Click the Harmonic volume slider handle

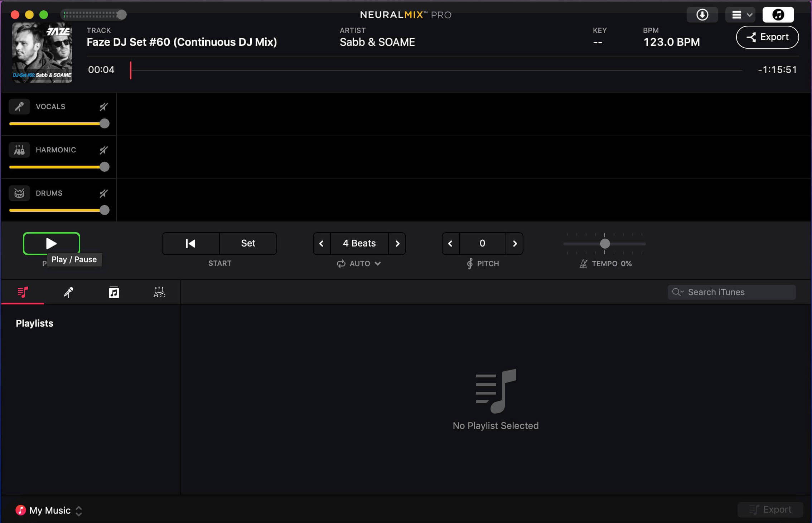[x=104, y=167]
